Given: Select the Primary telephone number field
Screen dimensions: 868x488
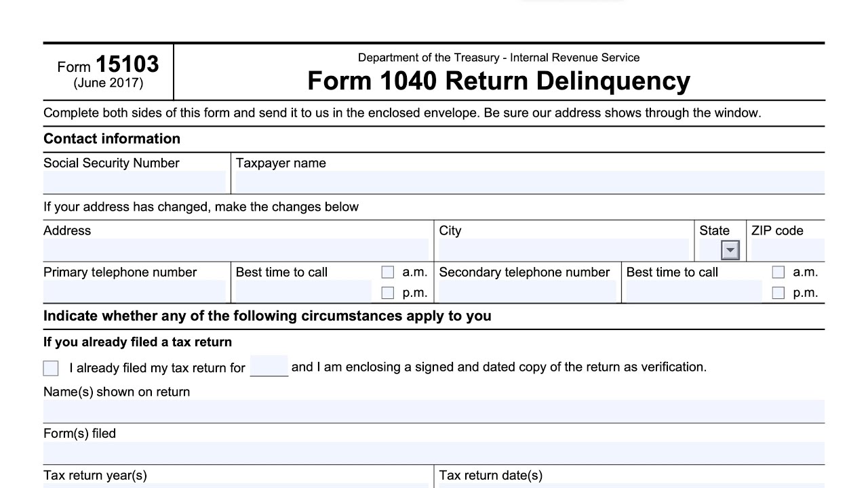Looking at the screenshot, I should 134,291.
